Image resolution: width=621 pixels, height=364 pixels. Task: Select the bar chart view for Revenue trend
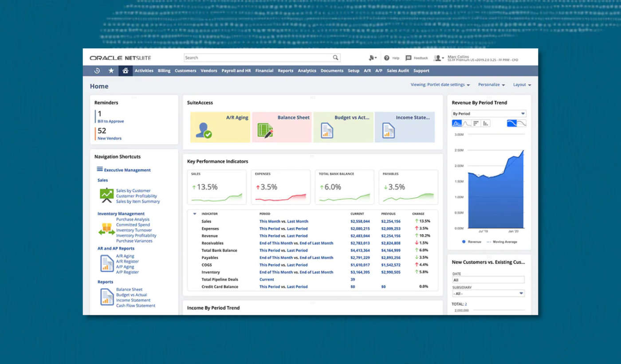tap(486, 123)
